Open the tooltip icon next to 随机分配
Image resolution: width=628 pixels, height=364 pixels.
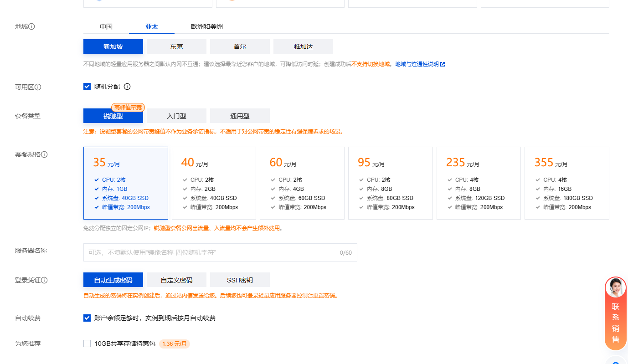127,87
